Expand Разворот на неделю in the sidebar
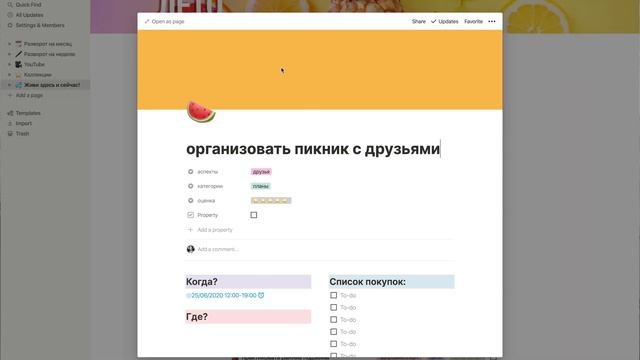 point(9,54)
